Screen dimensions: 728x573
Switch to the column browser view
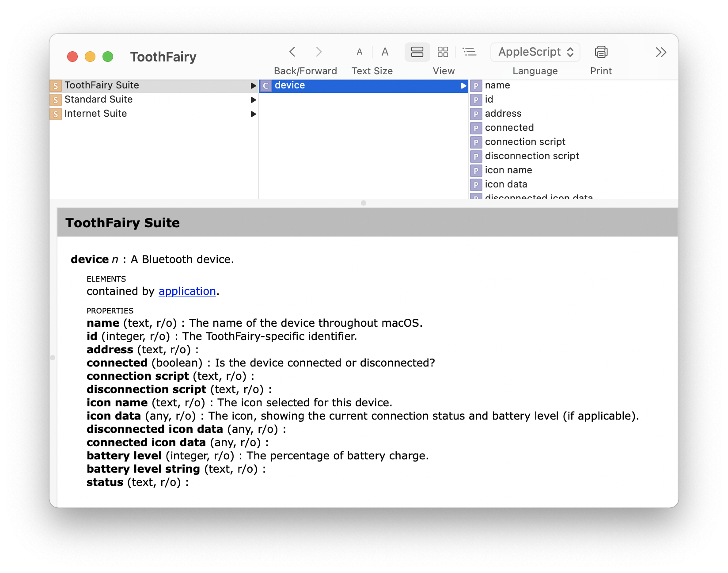coord(417,52)
